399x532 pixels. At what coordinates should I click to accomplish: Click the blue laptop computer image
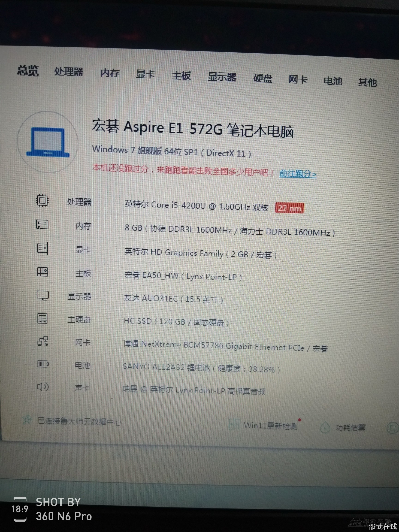pos(48,142)
